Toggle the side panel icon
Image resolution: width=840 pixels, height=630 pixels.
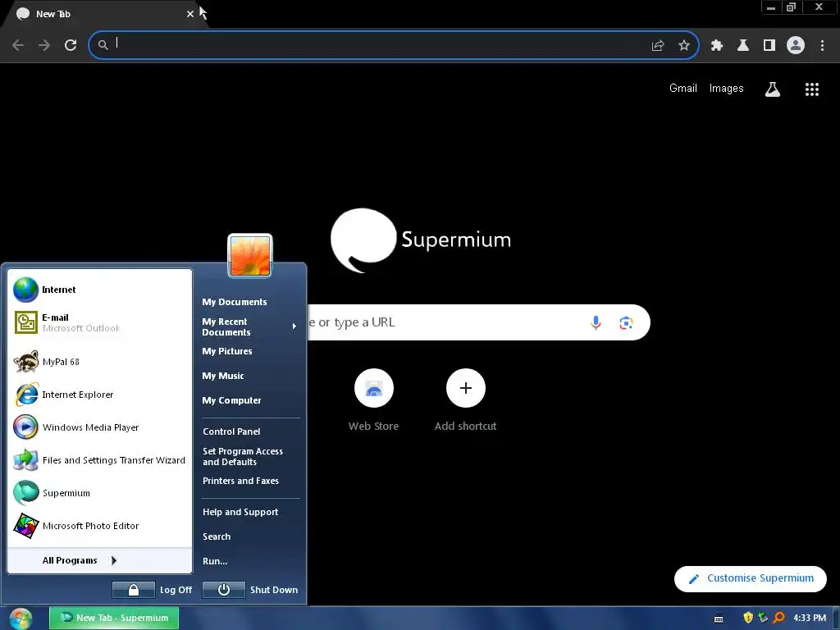(769, 46)
